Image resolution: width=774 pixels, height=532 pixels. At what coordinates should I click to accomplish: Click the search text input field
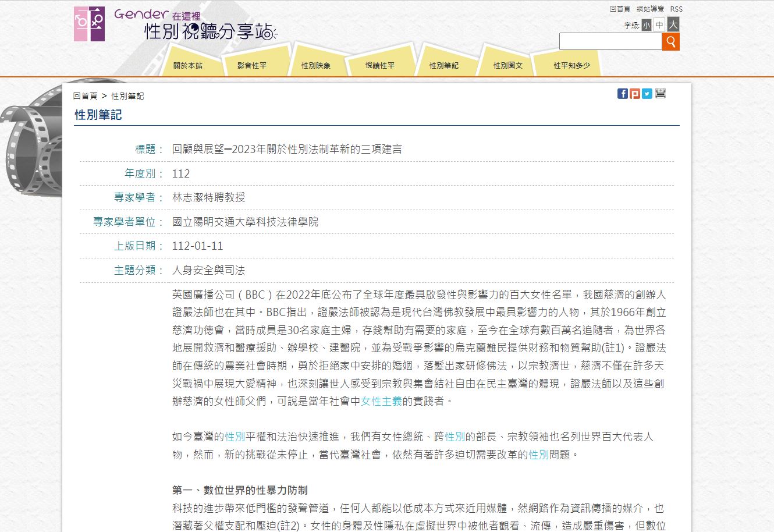[610, 41]
